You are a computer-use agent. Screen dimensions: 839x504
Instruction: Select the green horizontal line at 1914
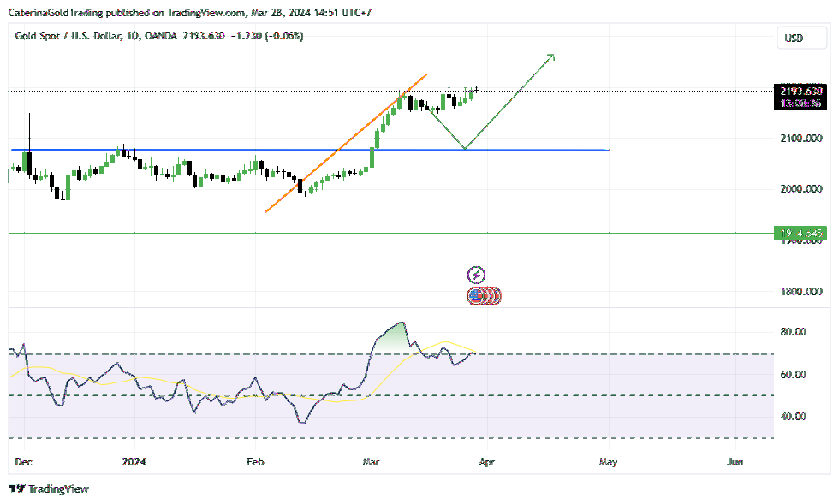coord(390,234)
